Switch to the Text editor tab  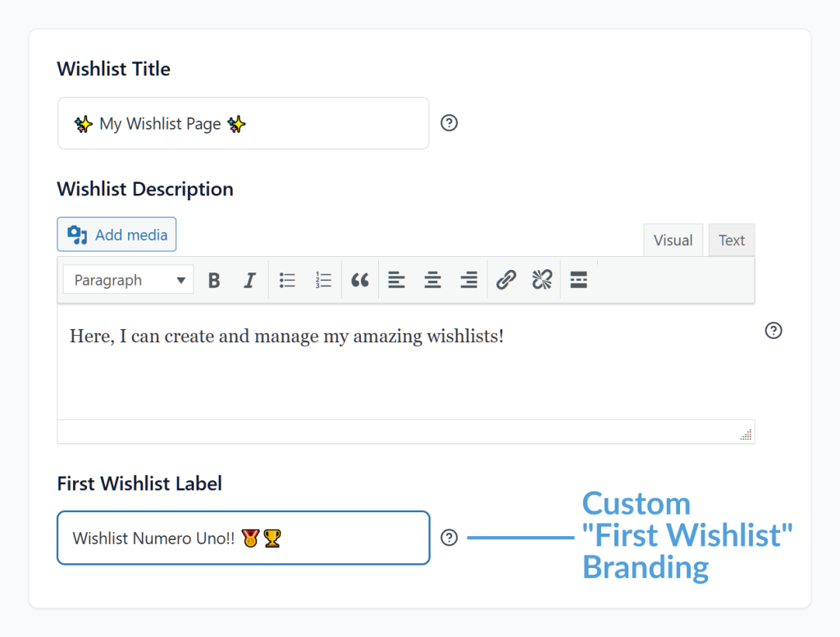[732, 241]
